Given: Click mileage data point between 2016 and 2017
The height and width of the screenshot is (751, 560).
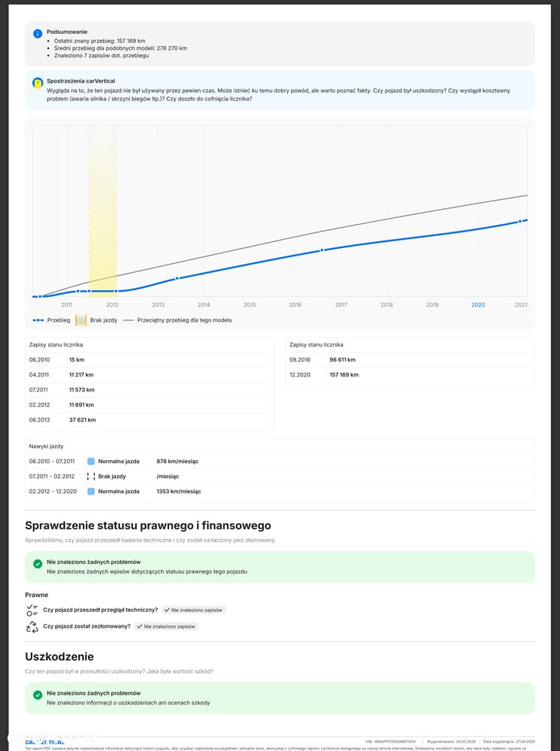Looking at the screenshot, I should coord(322,250).
